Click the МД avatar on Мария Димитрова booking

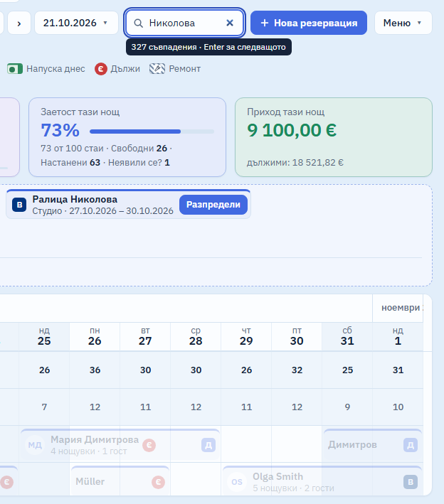pos(35,445)
